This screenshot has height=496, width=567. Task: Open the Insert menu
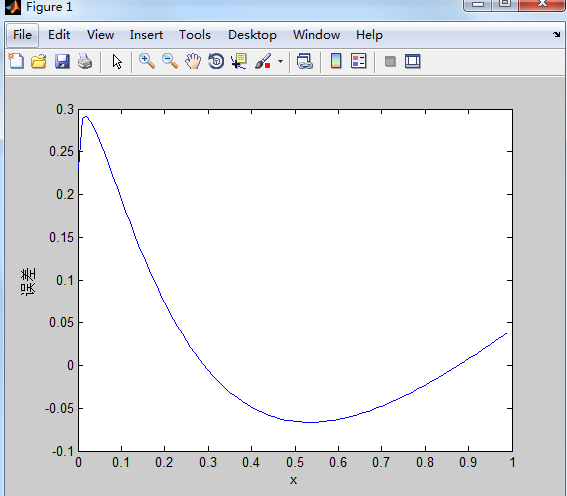pyautogui.click(x=146, y=35)
